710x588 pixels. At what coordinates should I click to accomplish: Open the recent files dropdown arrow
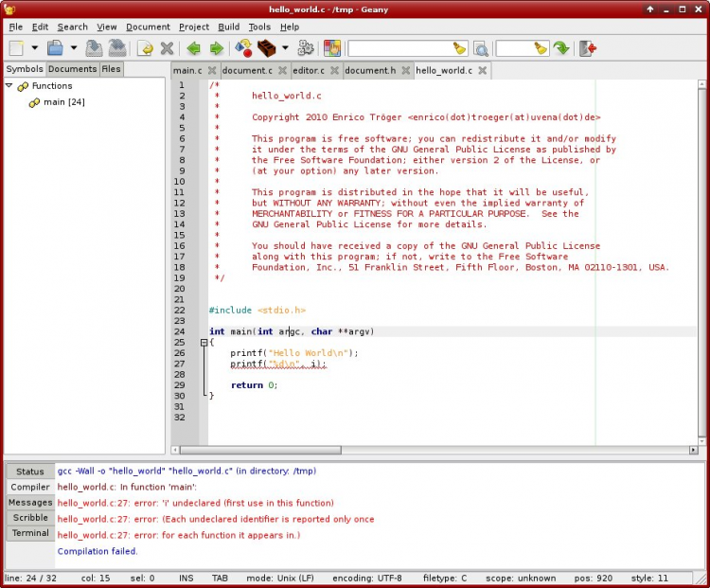click(74, 48)
